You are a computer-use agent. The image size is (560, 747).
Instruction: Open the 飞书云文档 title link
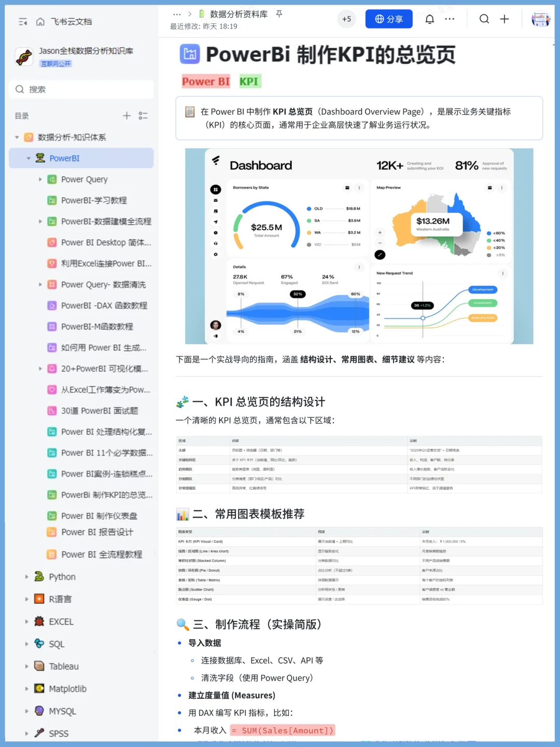(71, 22)
